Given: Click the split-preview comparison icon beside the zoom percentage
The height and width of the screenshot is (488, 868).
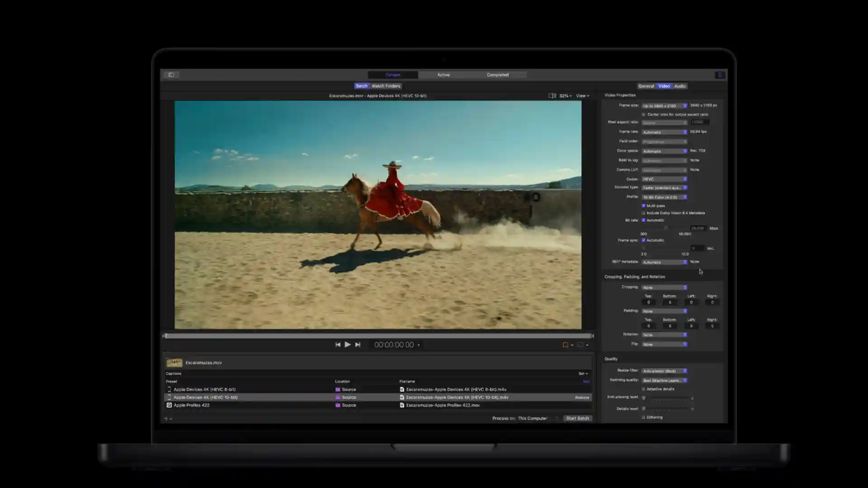Looking at the screenshot, I should point(552,95).
